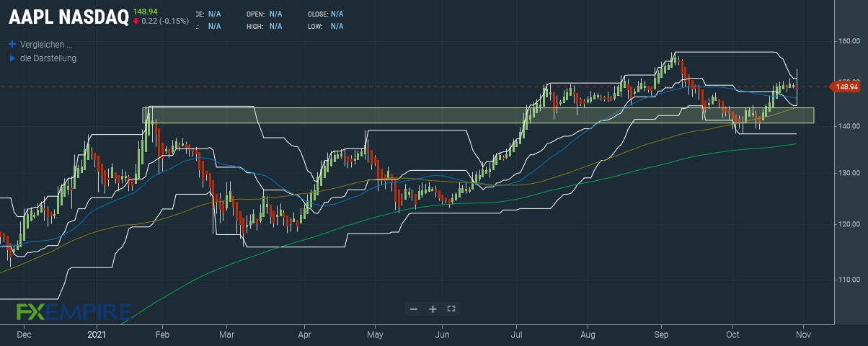This screenshot has height=346, width=868.
Task: Click the 130.00 price axis label
Action: tap(849, 174)
